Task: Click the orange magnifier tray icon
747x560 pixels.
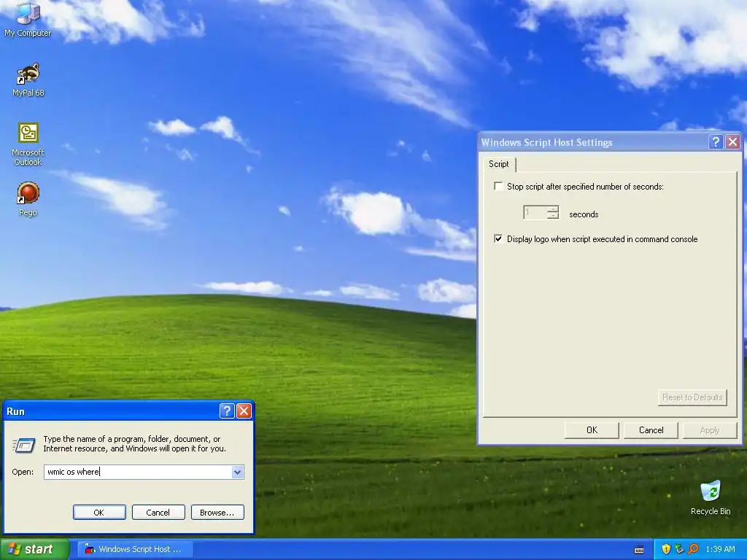Action: pos(693,549)
